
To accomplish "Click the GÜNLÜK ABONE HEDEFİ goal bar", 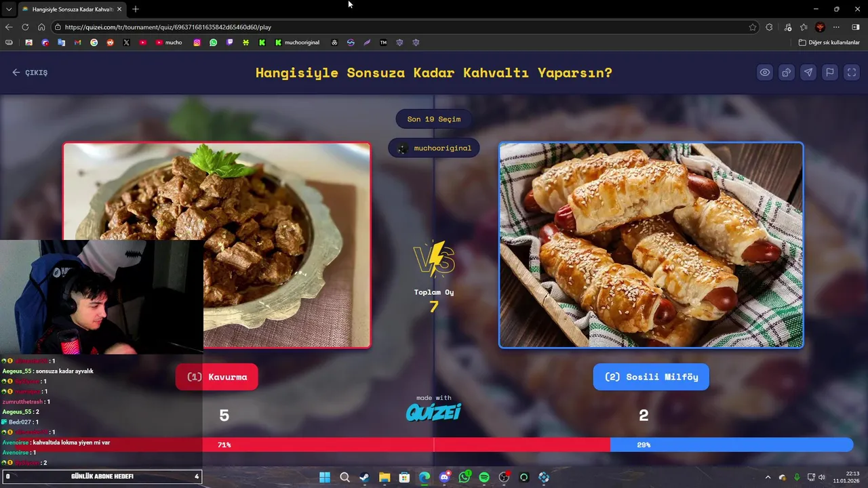I will 102,476.
